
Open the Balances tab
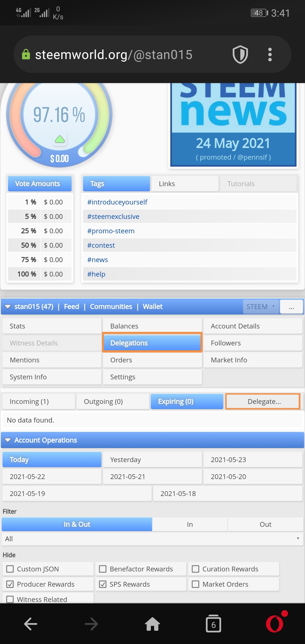click(152, 326)
